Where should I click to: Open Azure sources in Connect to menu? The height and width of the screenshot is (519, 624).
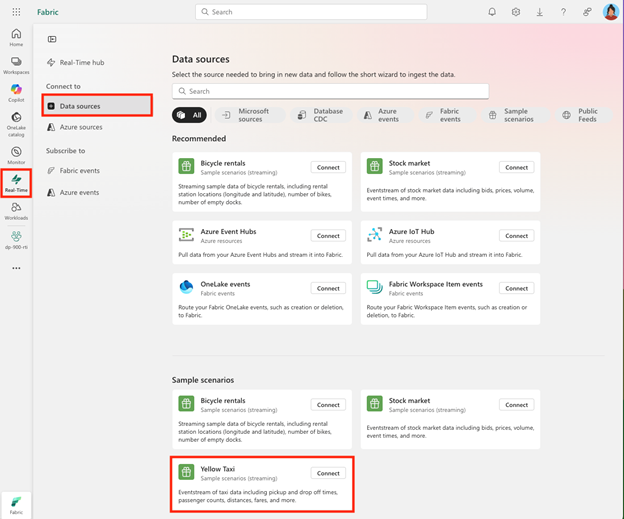(80, 127)
